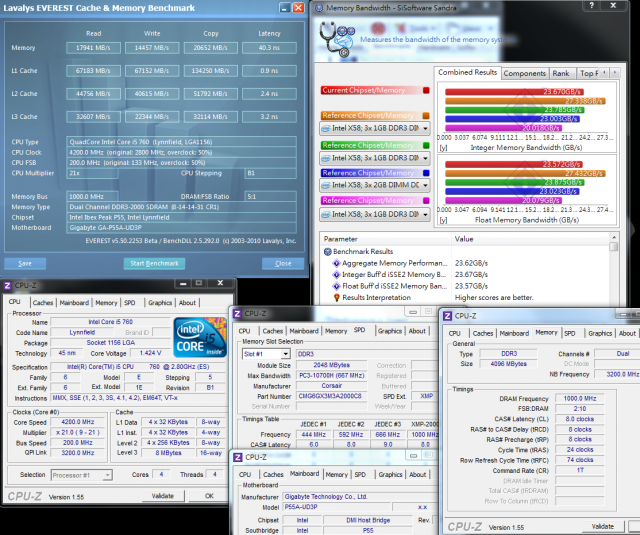This screenshot has height=535, width=640.
Task: Click EVEREST Memory Read value 17941 MB/s
Action: click(x=93, y=48)
